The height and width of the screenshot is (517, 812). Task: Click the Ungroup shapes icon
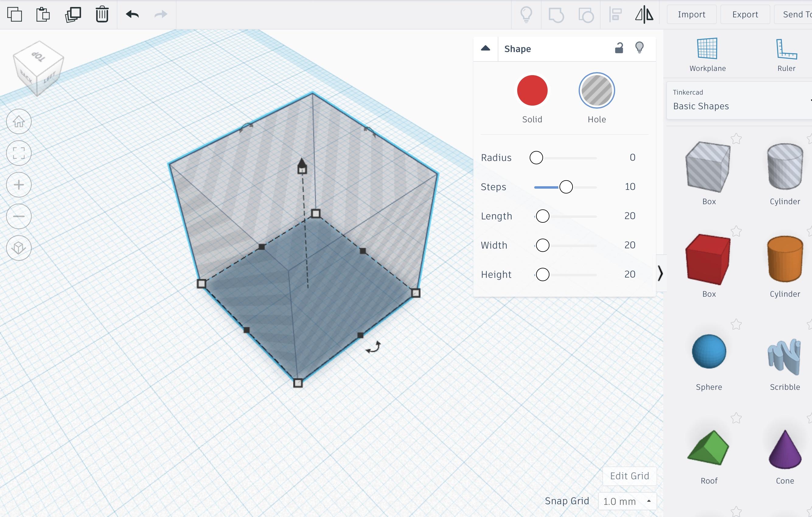586,15
